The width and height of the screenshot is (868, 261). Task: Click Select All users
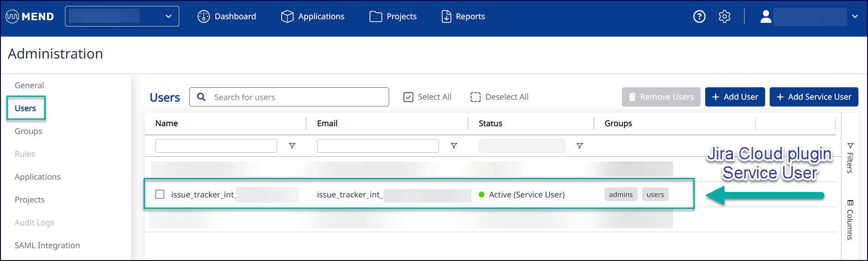pyautogui.click(x=427, y=97)
